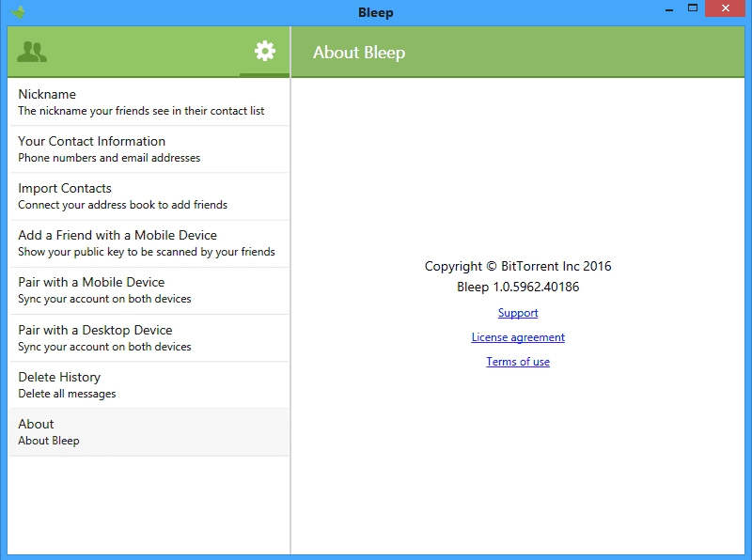Viewport: 752px width, 560px height.
Task: Open the Terms of use link
Action: [518, 362]
